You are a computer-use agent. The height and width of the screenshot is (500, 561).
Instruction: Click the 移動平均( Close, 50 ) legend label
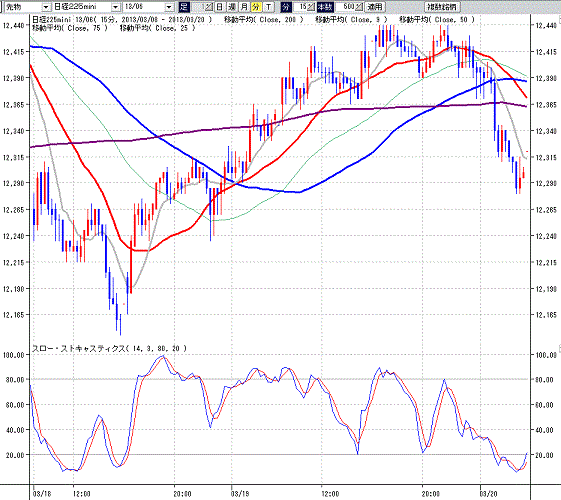point(437,20)
